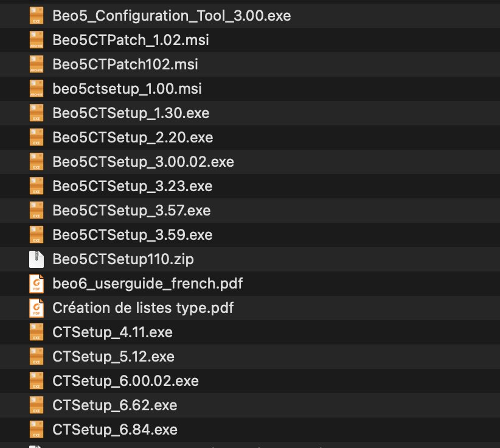The width and height of the screenshot is (500, 448).
Task: Click the EXE icon for CTSetup_4.11.exe
Action: 37,332
